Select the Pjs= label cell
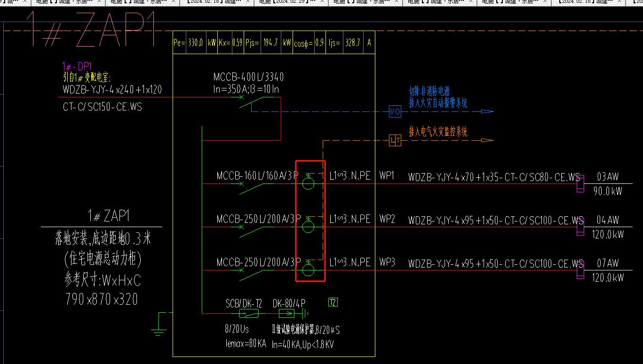The image size is (643, 364). click(253, 42)
